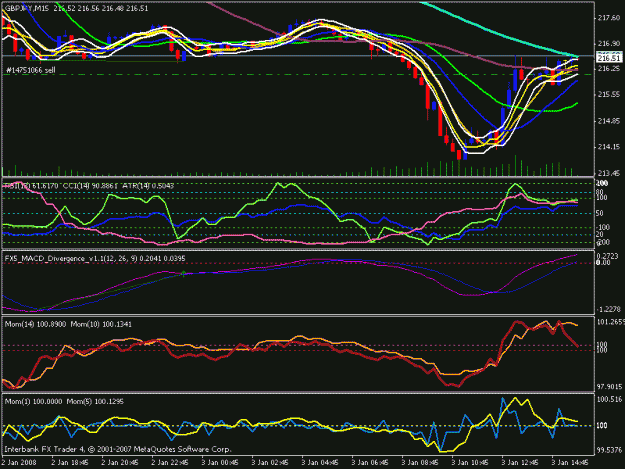Click the 2 Jan 2008 date label

[x=19, y=462]
